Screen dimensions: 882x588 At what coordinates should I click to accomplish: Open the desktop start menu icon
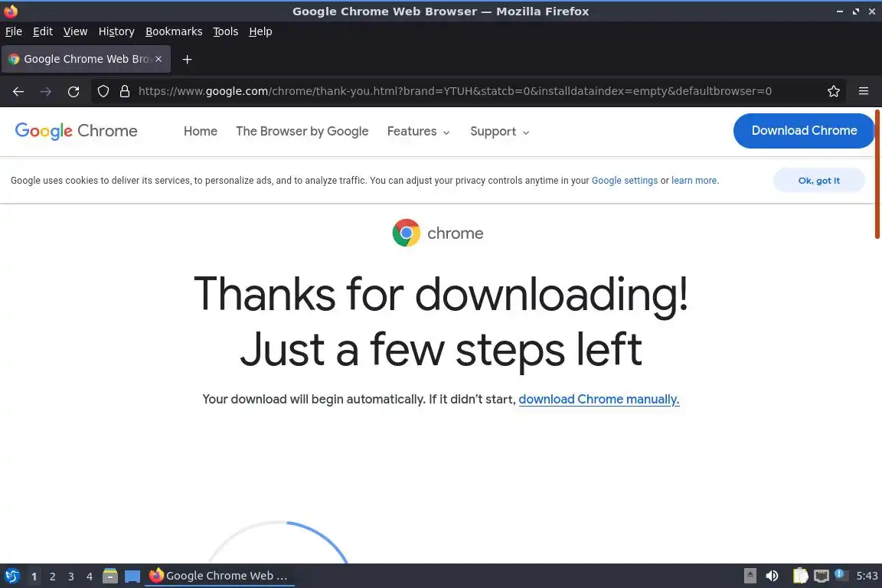[x=11, y=577]
